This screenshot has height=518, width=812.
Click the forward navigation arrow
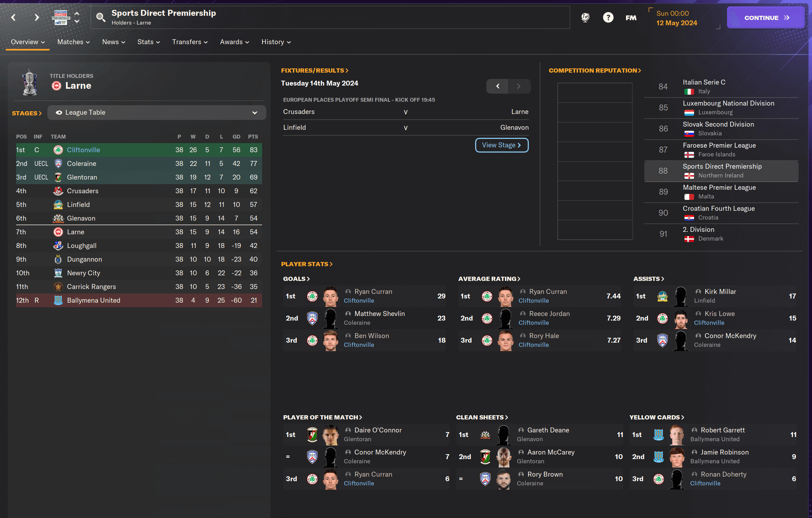36,17
